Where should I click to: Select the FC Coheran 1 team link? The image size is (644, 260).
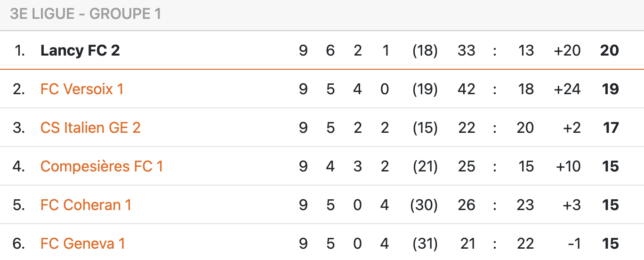pyautogui.click(x=86, y=205)
